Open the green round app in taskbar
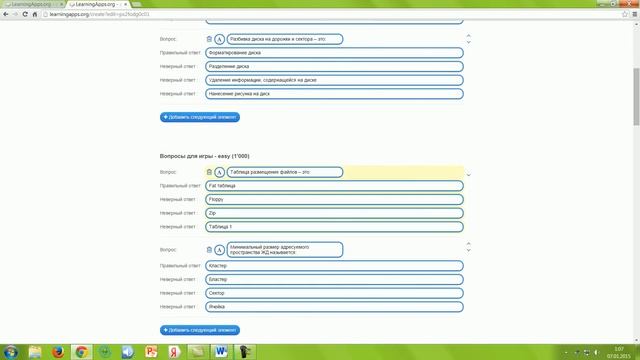Viewport: 640px width, 360px height. 105,352
